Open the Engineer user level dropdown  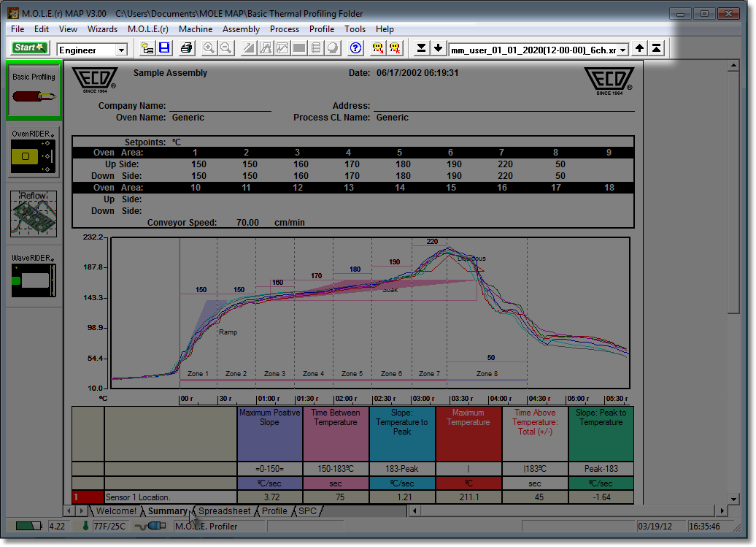(x=121, y=50)
